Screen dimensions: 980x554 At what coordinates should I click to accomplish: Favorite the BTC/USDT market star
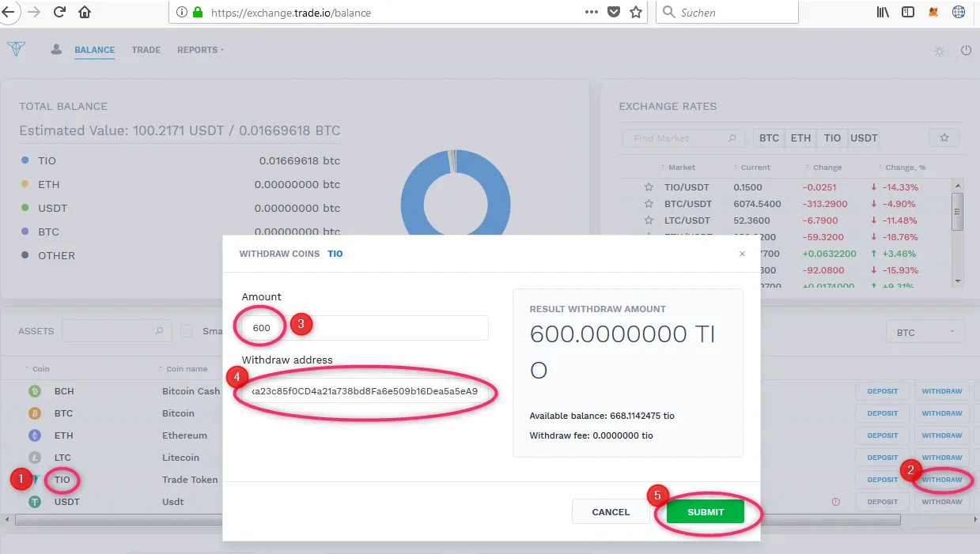point(649,204)
